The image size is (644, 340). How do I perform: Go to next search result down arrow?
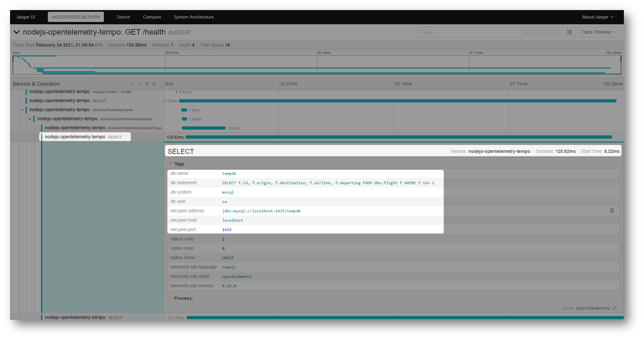coord(546,32)
